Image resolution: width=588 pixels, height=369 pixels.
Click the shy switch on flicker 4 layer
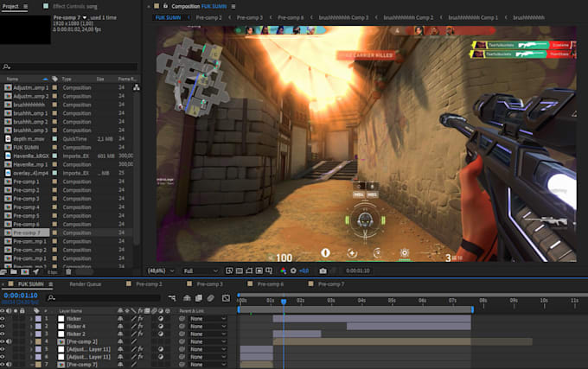[120, 327]
